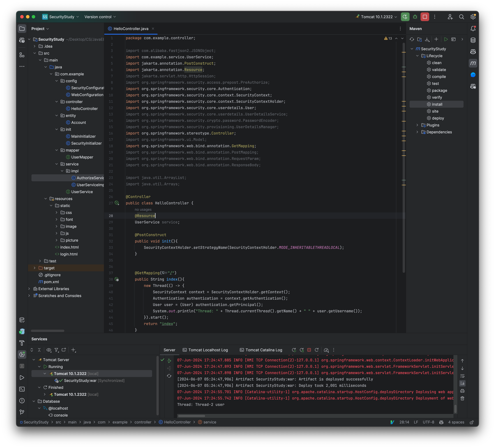The image size is (495, 448).
Task: Open the Tomcat 10.1.2322 run configuration dropdown
Action: click(376, 17)
